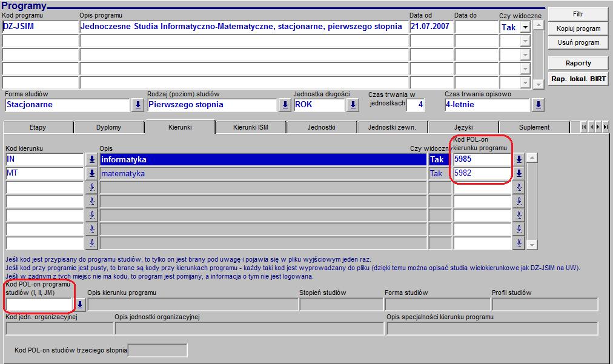613x364 pixels.
Task: Open Raporty
Action: 578,63
